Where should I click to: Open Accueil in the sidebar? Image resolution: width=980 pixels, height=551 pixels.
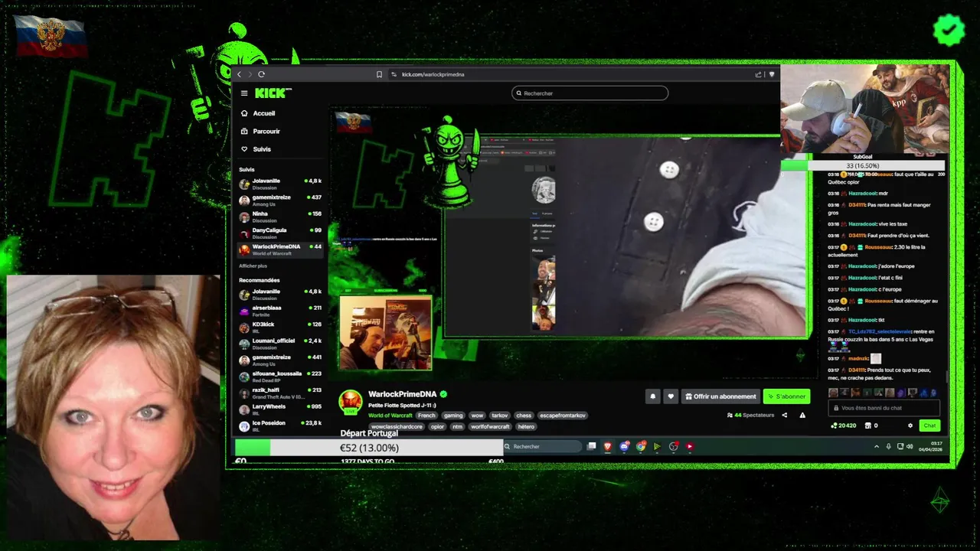click(264, 113)
